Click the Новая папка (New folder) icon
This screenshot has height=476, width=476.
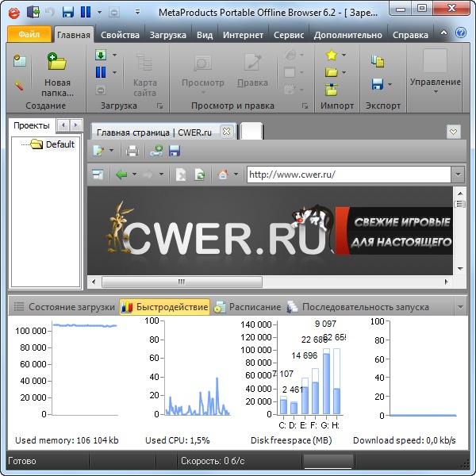56,62
